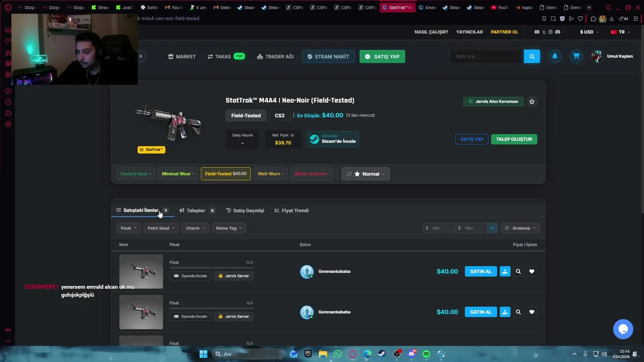
Task: Open the Name Tag filter dropdown
Action: click(x=229, y=228)
